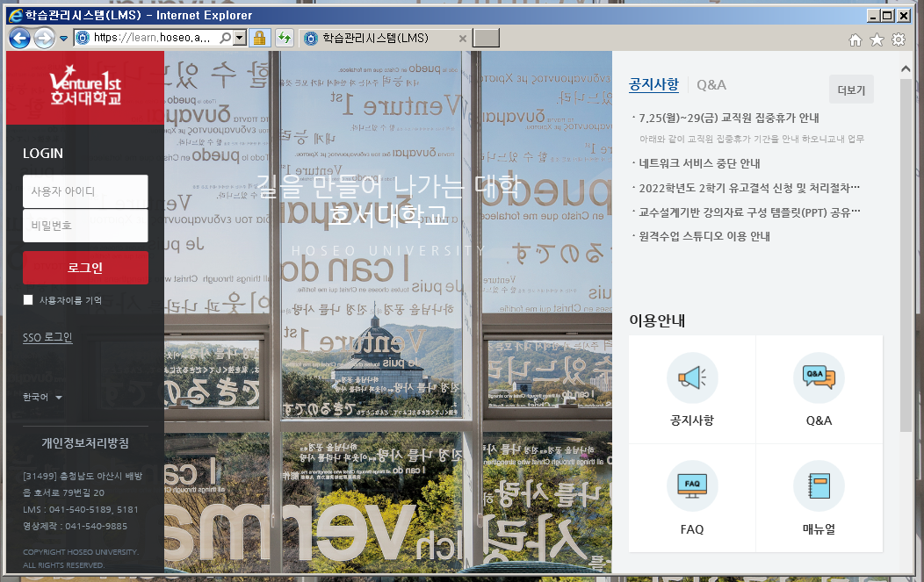Click the compatibility view refresh icon
The image size is (924, 582).
(x=284, y=39)
